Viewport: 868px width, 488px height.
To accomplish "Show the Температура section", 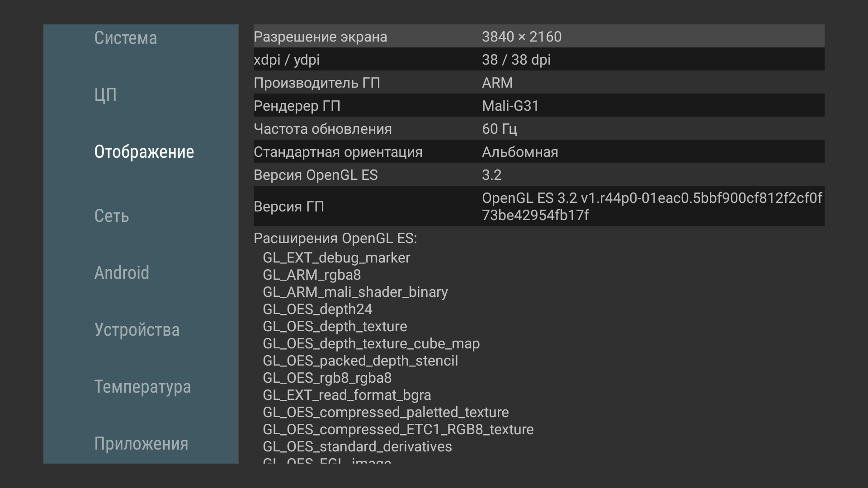I will 142,387.
